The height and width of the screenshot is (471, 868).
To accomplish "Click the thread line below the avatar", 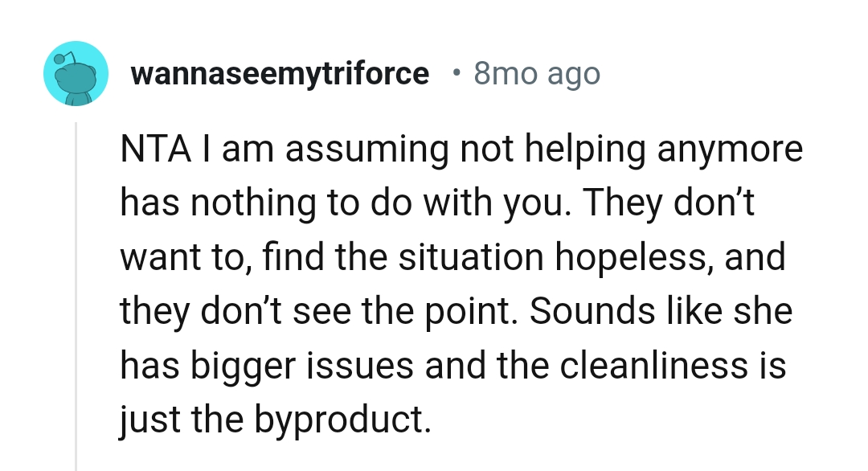I will pos(76,241).
